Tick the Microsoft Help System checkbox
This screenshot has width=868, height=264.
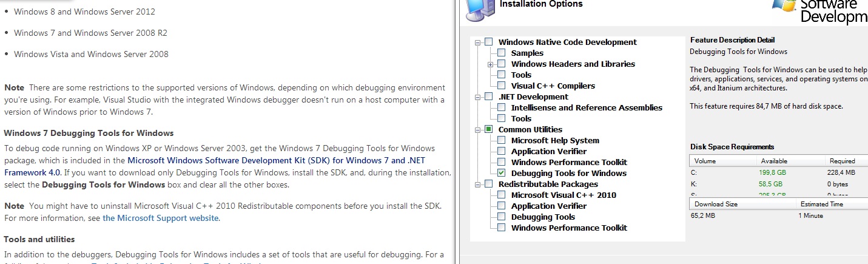click(501, 140)
